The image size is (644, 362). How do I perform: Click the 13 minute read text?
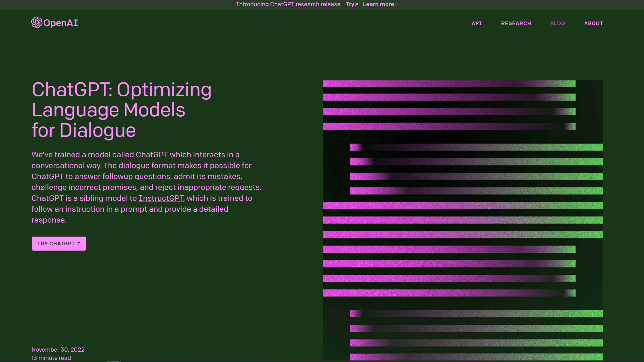point(51,358)
